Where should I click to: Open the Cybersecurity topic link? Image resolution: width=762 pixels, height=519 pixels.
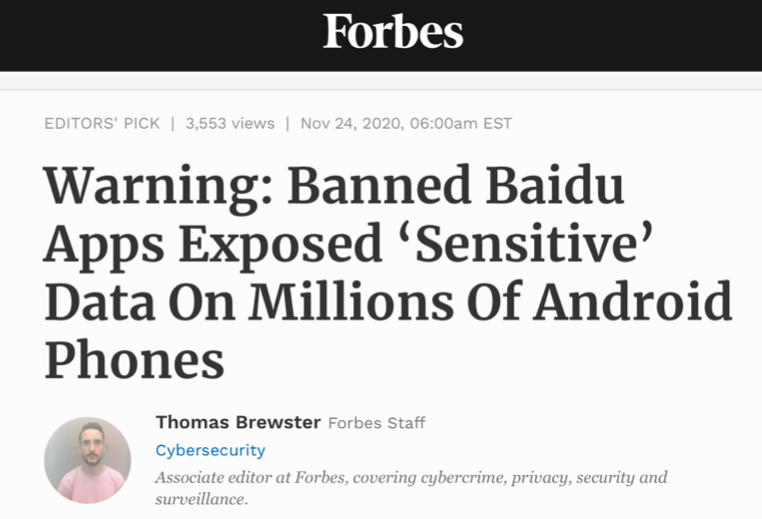pyautogui.click(x=210, y=450)
